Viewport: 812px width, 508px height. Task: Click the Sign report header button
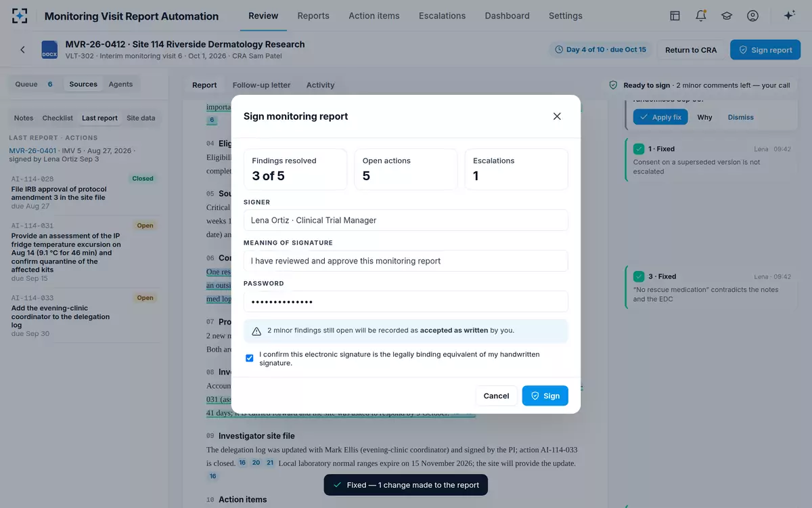[x=765, y=49]
